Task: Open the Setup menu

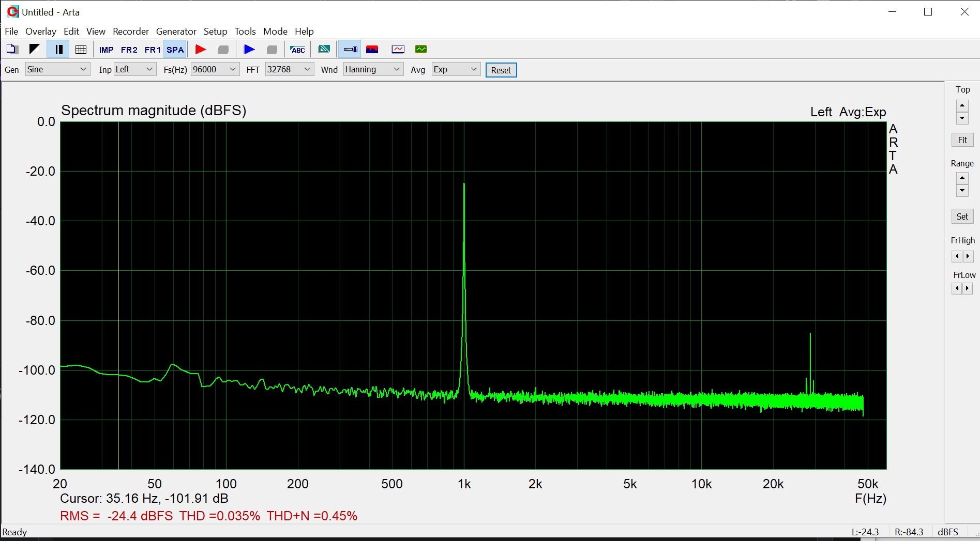Action: [215, 32]
